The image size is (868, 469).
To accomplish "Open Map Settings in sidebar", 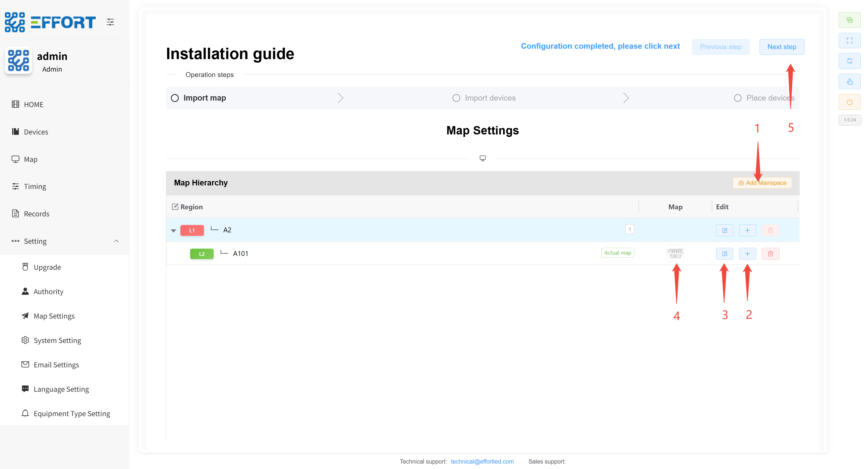I will 54,316.
